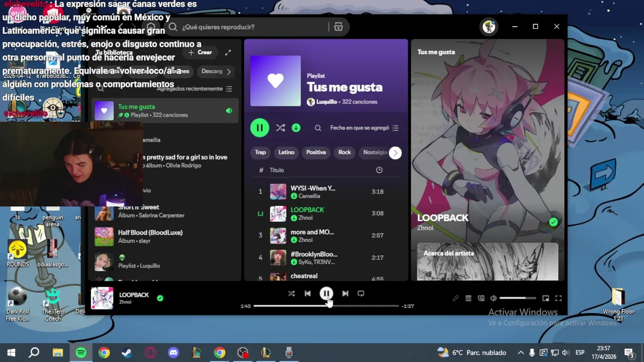Open Short n' Sweet album in library
644x362 pixels.
(x=165, y=211)
